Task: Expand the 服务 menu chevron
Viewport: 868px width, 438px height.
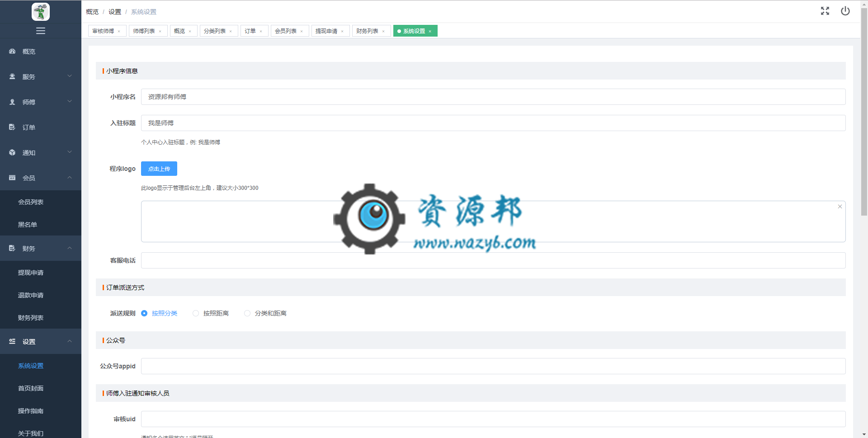Action: (x=70, y=76)
